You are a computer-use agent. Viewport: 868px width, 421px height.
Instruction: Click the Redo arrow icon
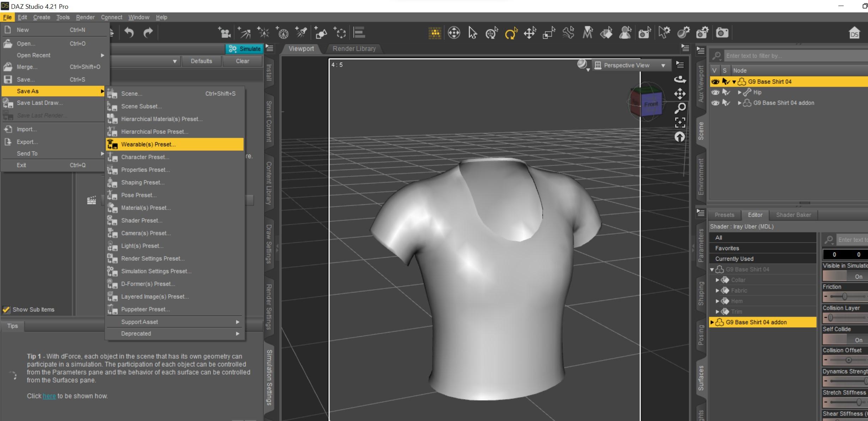tap(148, 33)
